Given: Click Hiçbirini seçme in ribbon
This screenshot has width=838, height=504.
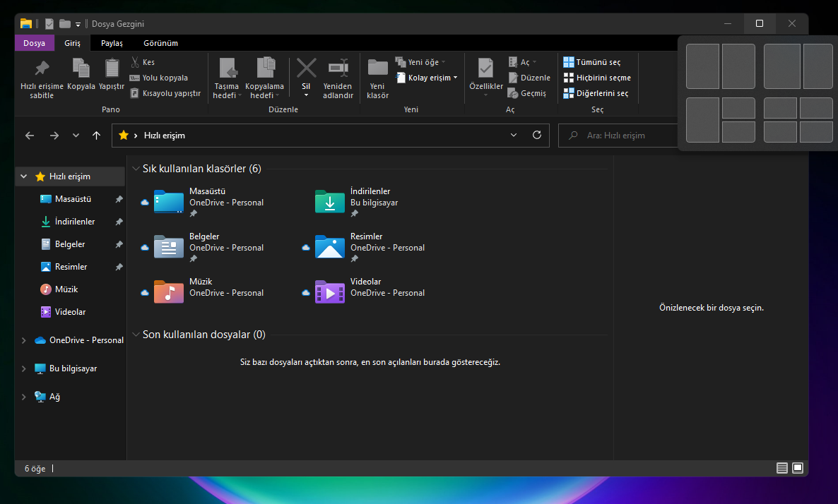Looking at the screenshot, I should coord(598,78).
